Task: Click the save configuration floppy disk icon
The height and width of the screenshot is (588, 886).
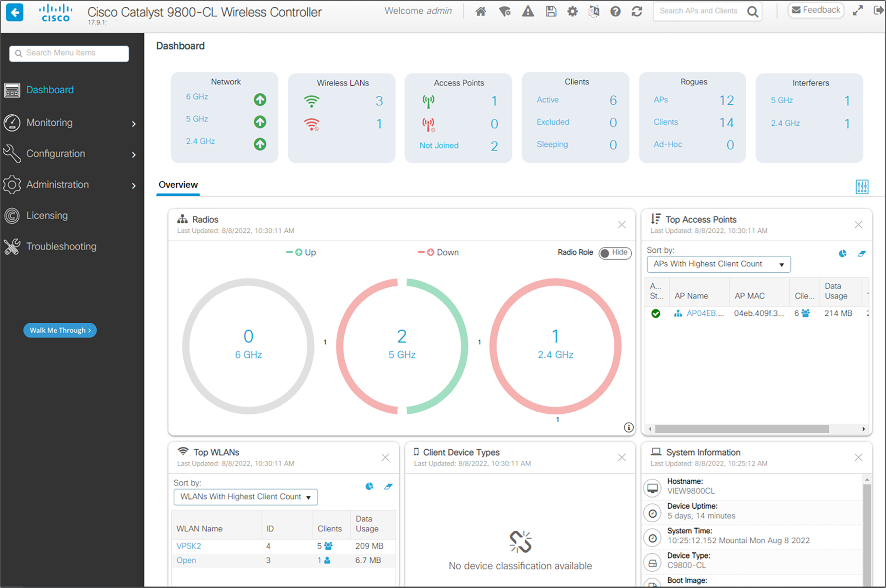Action: point(550,12)
